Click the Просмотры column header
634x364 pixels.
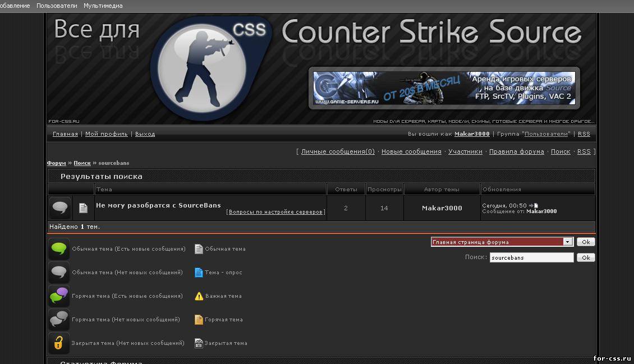click(384, 189)
